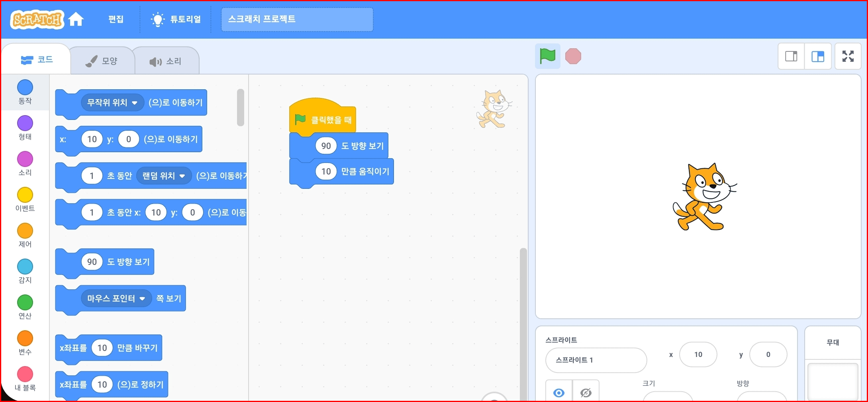Click the 스크래치 프로젝트 title field
Screen dimensions: 868x402
click(x=297, y=19)
